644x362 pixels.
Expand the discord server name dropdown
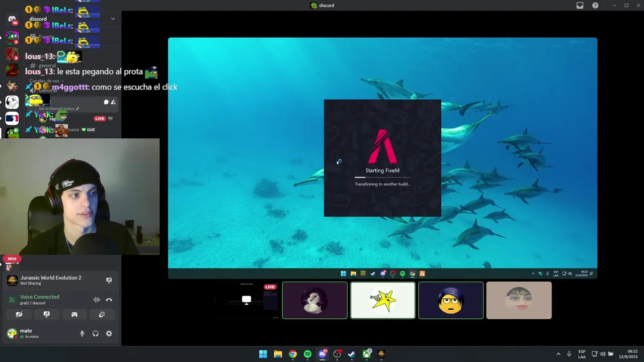click(x=113, y=19)
